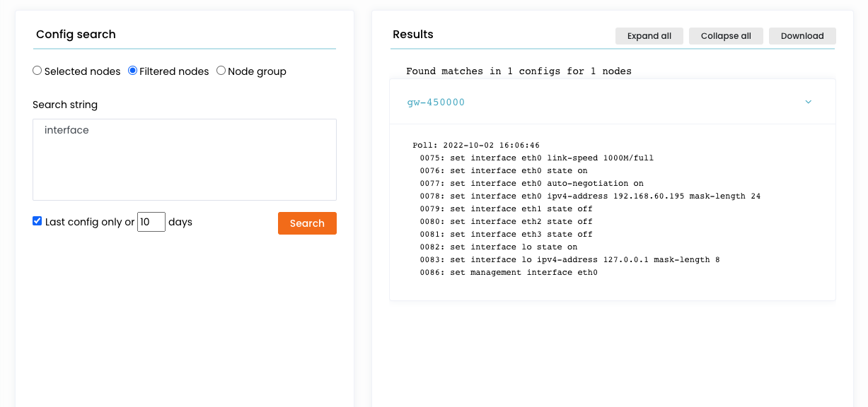Open the gw-450000 node link
The height and width of the screenshot is (407, 868).
tap(436, 102)
